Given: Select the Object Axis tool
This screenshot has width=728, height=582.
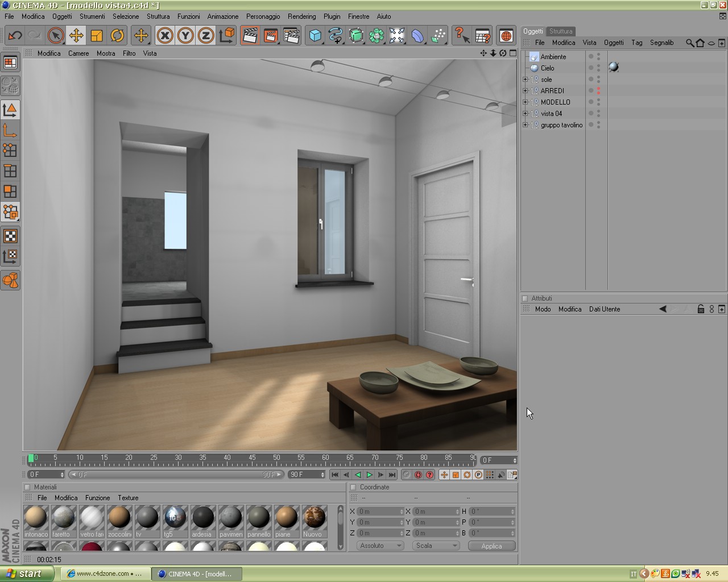Looking at the screenshot, I should [10, 130].
